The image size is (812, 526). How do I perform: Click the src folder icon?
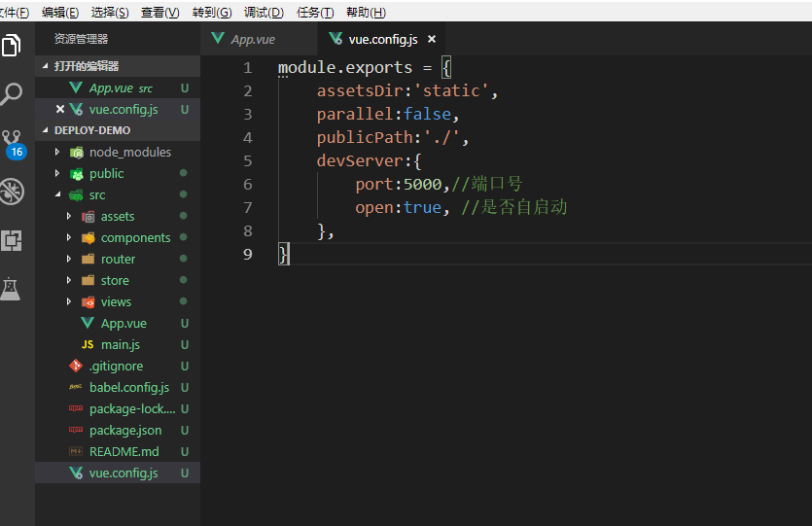coord(76,195)
